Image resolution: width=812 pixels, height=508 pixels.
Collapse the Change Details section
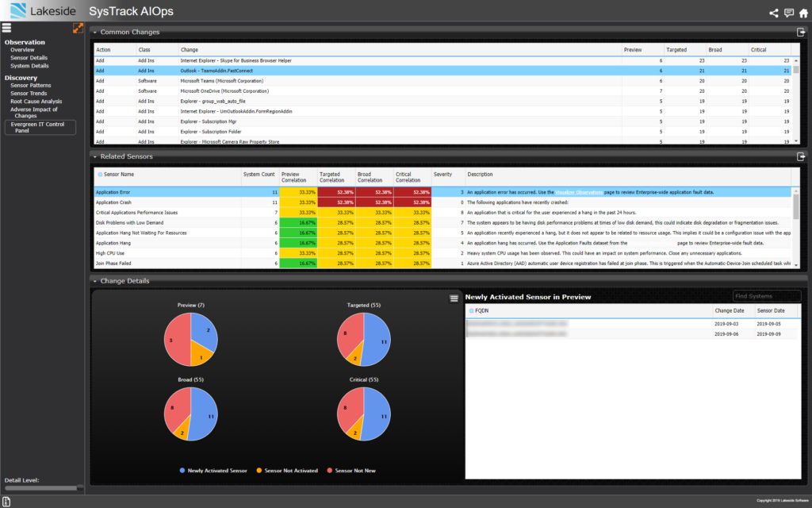[x=95, y=281]
